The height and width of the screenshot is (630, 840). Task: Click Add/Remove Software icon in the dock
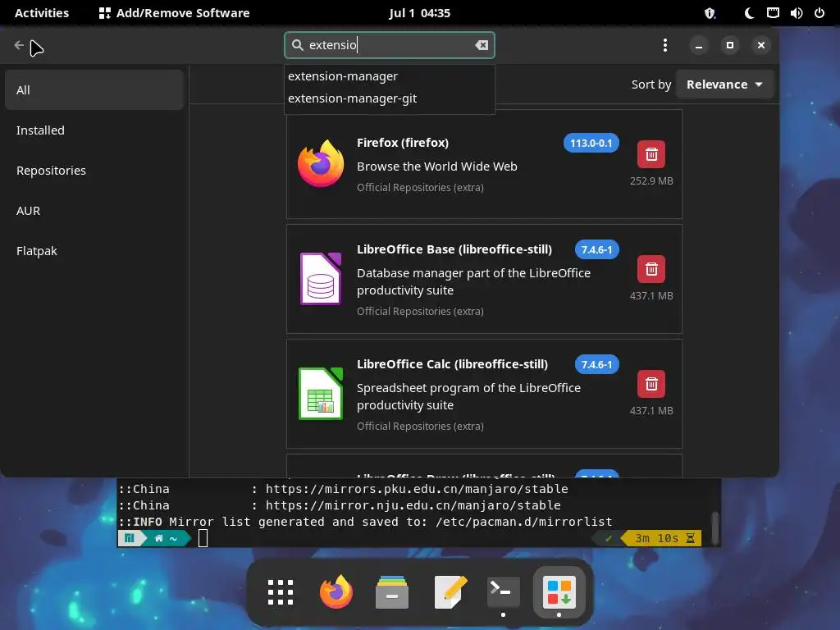click(559, 592)
